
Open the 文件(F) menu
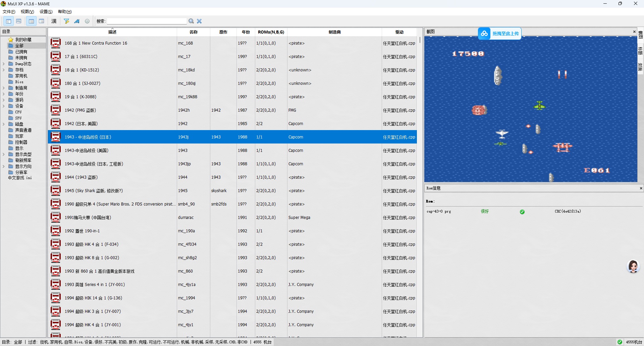(x=9, y=11)
